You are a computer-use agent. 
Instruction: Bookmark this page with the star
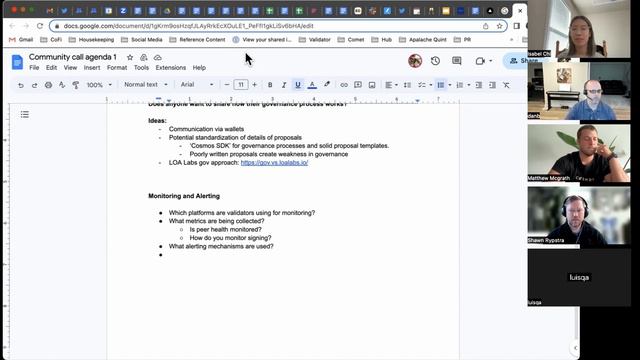tap(499, 26)
